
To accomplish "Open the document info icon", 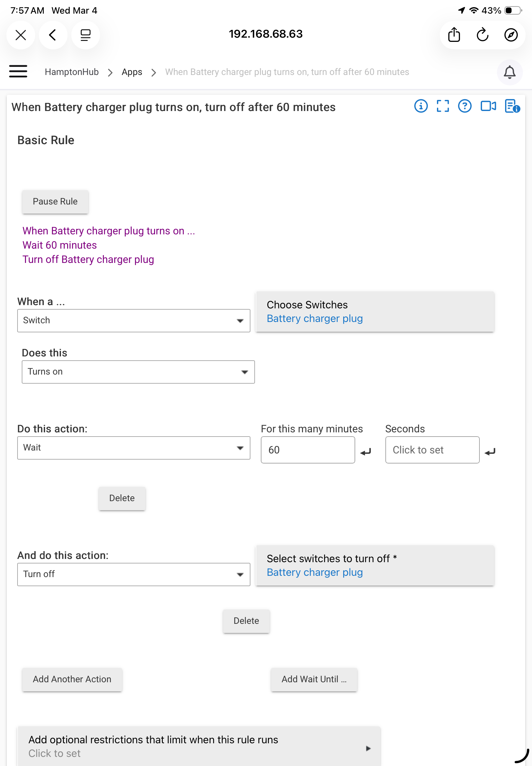I will point(512,106).
